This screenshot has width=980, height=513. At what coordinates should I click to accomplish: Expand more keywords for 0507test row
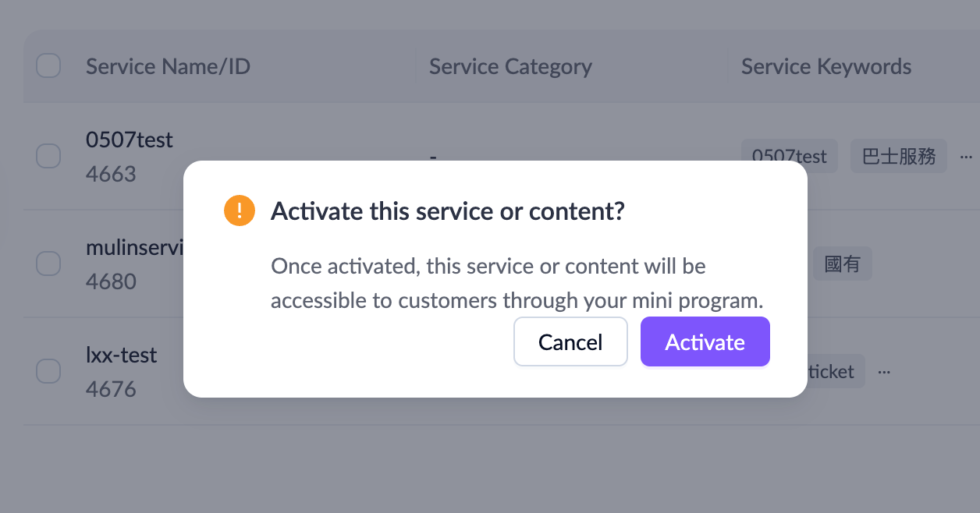click(x=967, y=156)
